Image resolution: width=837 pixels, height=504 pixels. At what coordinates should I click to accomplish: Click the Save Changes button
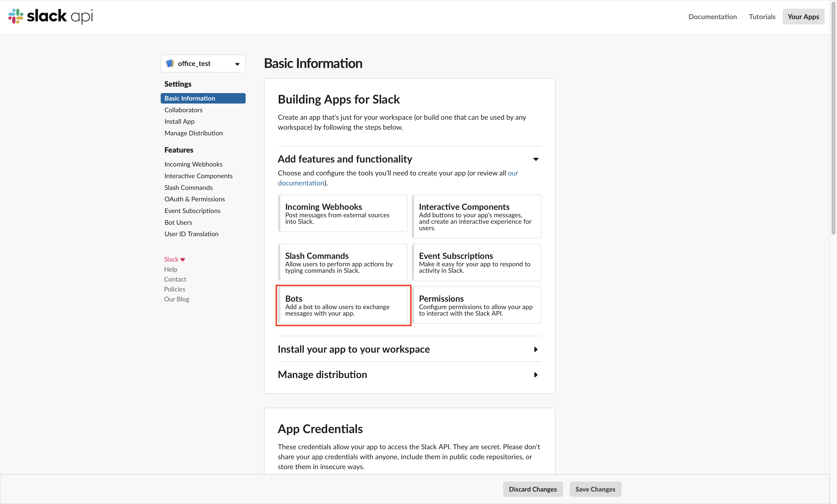tap(595, 489)
